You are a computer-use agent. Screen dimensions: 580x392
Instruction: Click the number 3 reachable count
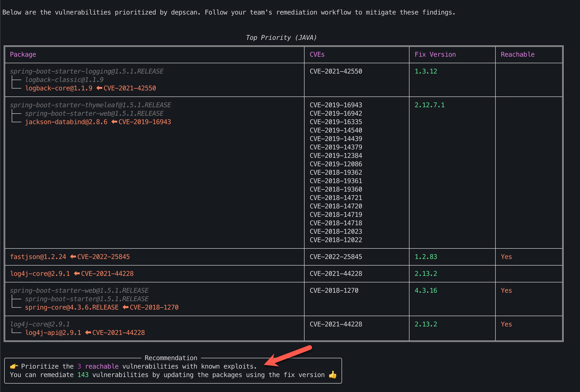coord(79,366)
